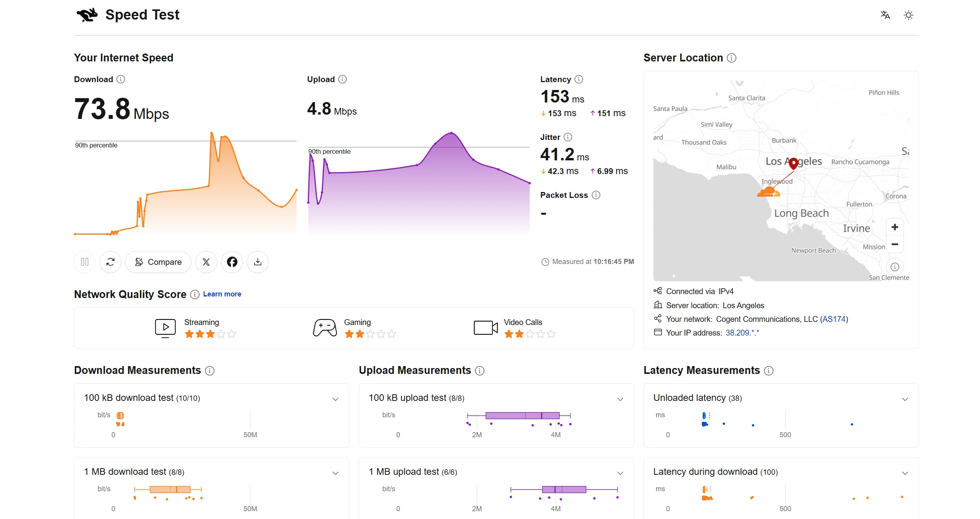Share results on Facebook
The height and width of the screenshot is (519, 980).
click(x=232, y=262)
